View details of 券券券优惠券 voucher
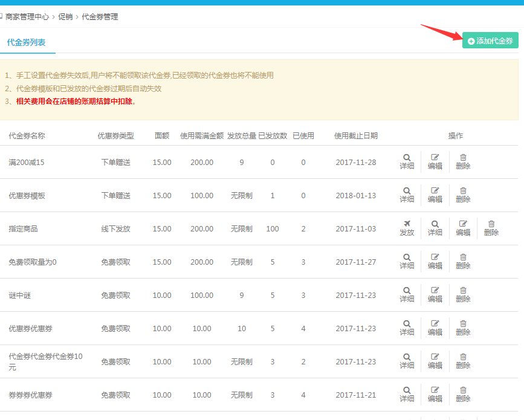The height and width of the screenshot is (420, 524). point(407,394)
